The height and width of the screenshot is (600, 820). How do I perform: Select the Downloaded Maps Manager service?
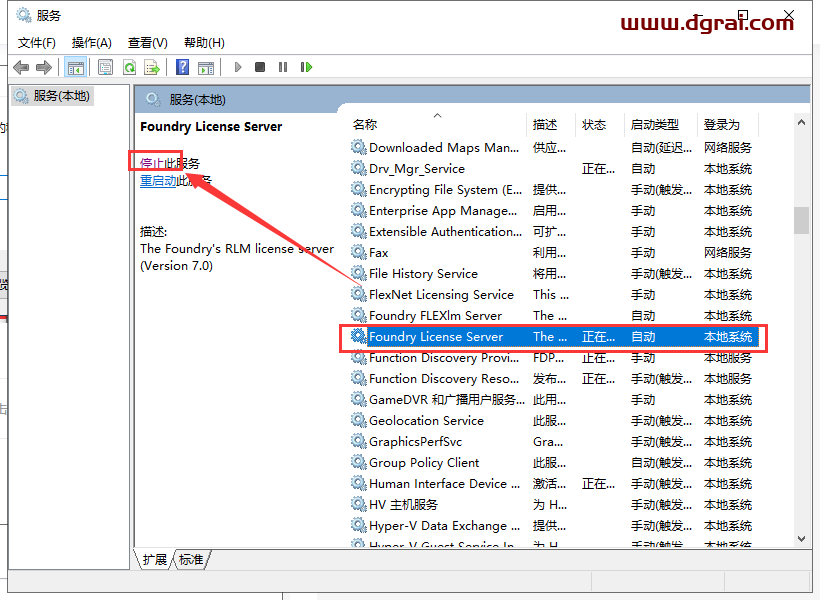click(554, 148)
